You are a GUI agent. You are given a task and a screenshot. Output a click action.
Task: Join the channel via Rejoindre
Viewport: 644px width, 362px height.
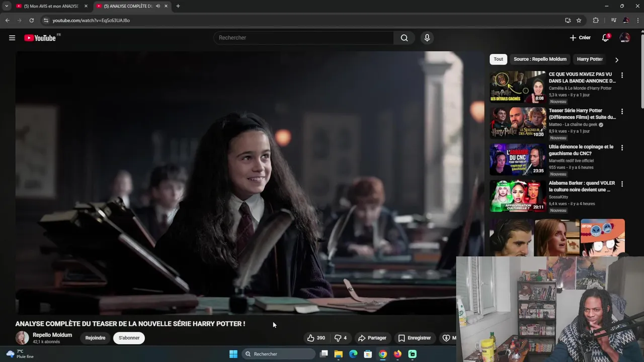(95, 338)
